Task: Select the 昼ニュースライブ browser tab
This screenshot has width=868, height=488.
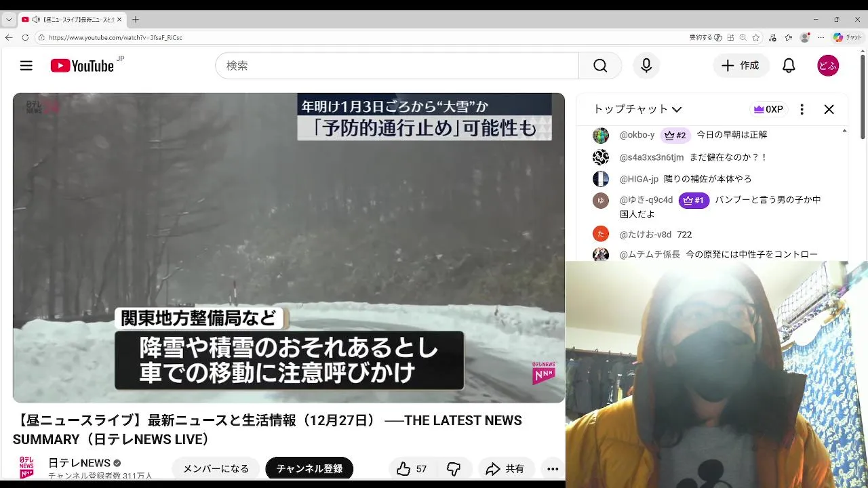Action: pyautogui.click(x=71, y=20)
